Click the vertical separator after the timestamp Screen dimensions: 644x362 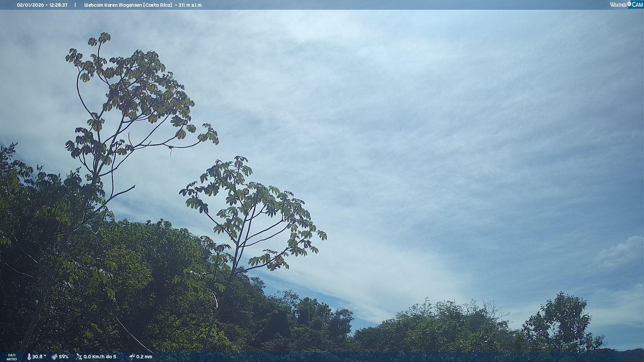[x=75, y=5]
